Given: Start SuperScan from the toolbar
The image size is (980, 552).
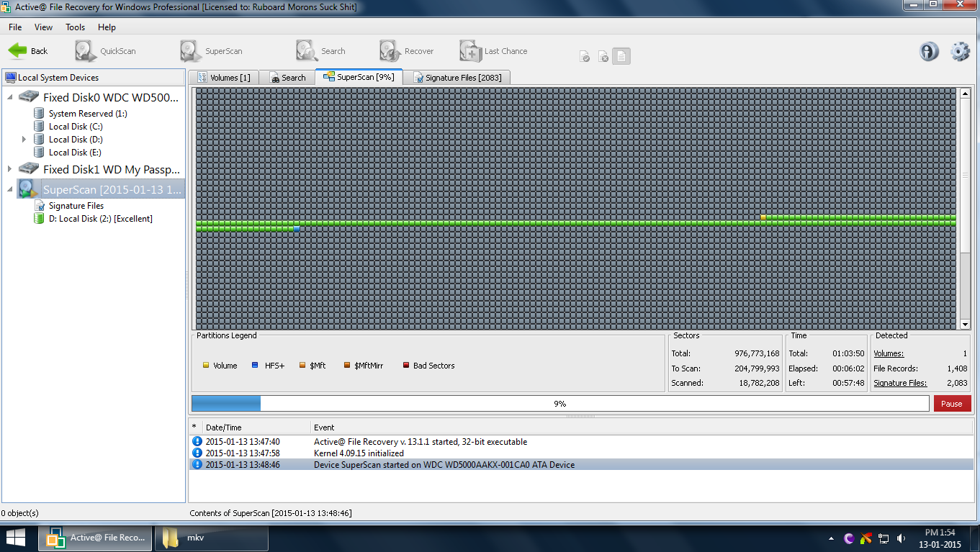Looking at the screenshot, I should (x=210, y=51).
